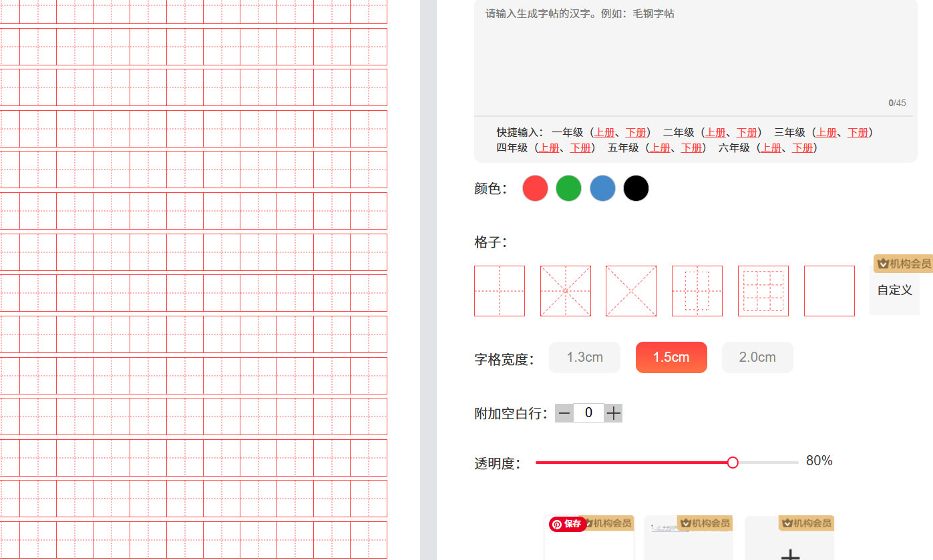Increase extra blank rows with plus
Image resolution: width=933 pixels, height=560 pixels.
pyautogui.click(x=613, y=413)
